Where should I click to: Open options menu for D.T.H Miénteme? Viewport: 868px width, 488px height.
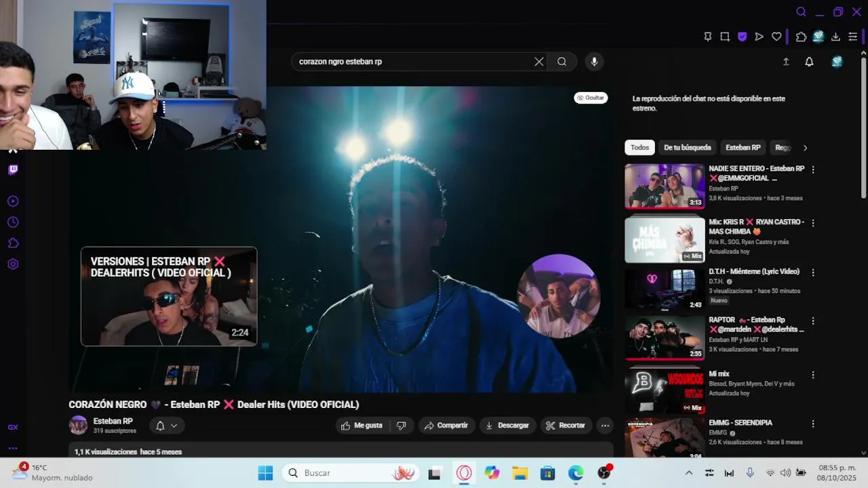(x=813, y=272)
